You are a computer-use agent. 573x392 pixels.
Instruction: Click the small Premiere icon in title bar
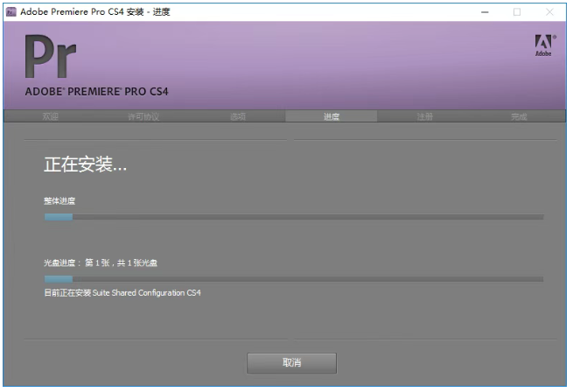pyautogui.click(x=11, y=11)
